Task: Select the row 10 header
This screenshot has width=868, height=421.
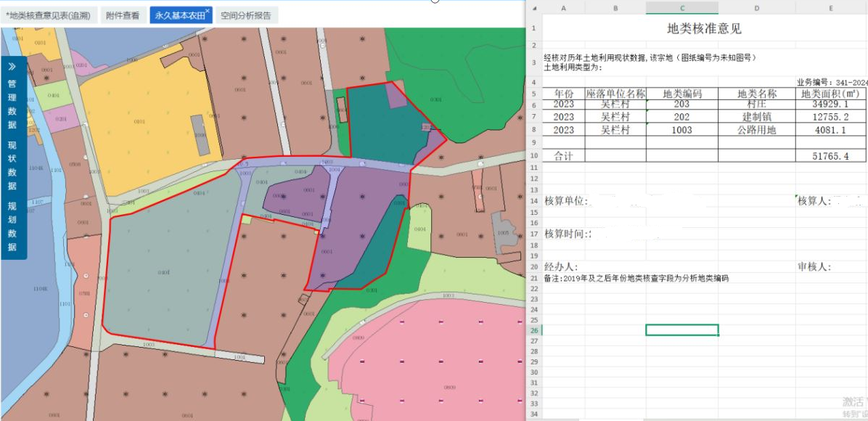Action: tap(534, 155)
